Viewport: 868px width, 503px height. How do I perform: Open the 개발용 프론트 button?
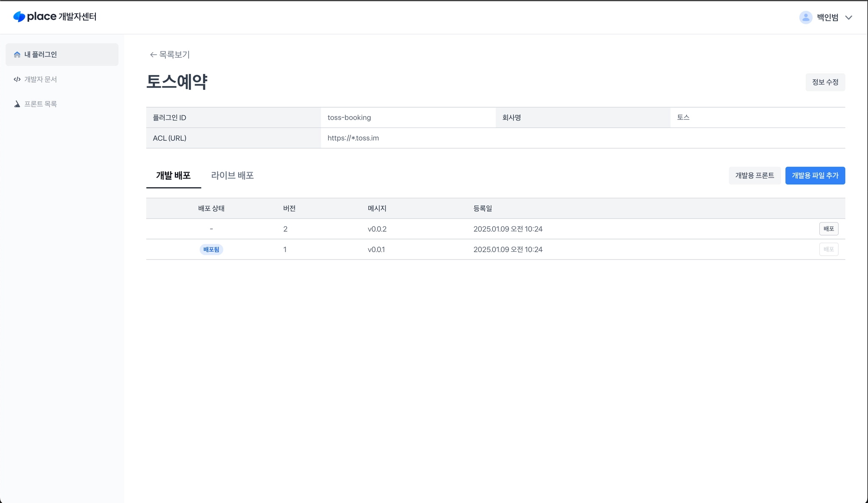754,175
